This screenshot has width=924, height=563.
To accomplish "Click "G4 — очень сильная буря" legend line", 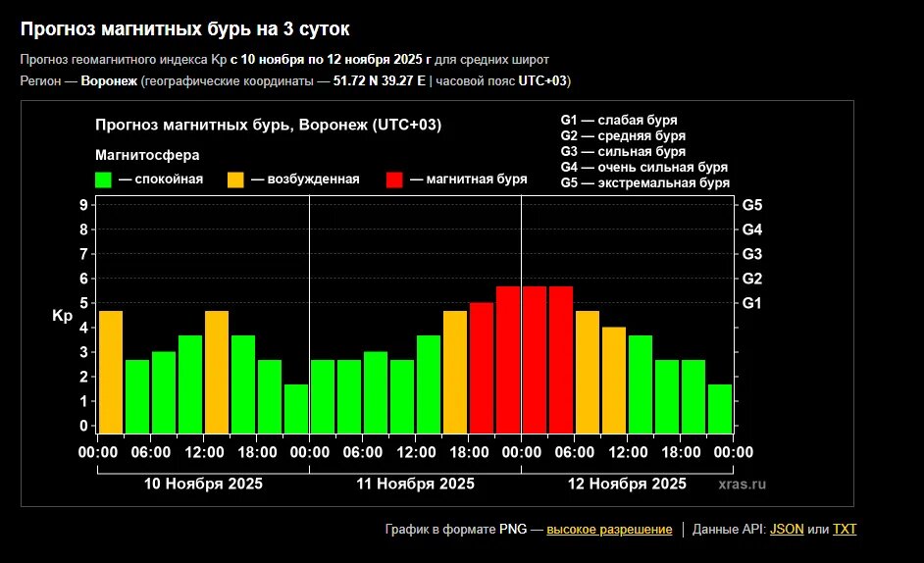I will (x=644, y=168).
